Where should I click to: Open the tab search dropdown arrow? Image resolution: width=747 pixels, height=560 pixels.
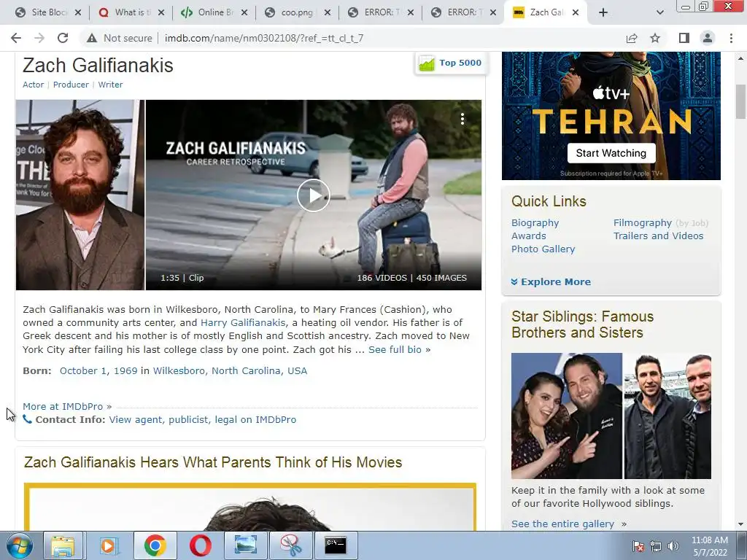pyautogui.click(x=659, y=12)
